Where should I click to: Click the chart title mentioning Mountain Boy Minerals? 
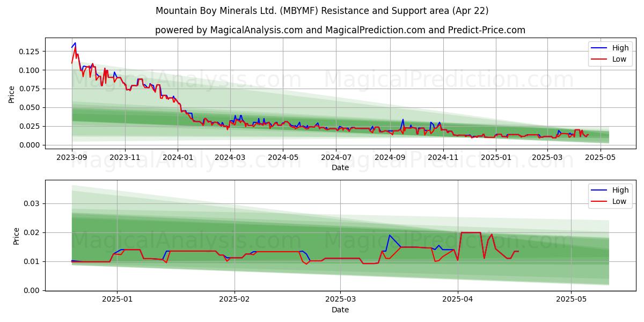pos(322,11)
